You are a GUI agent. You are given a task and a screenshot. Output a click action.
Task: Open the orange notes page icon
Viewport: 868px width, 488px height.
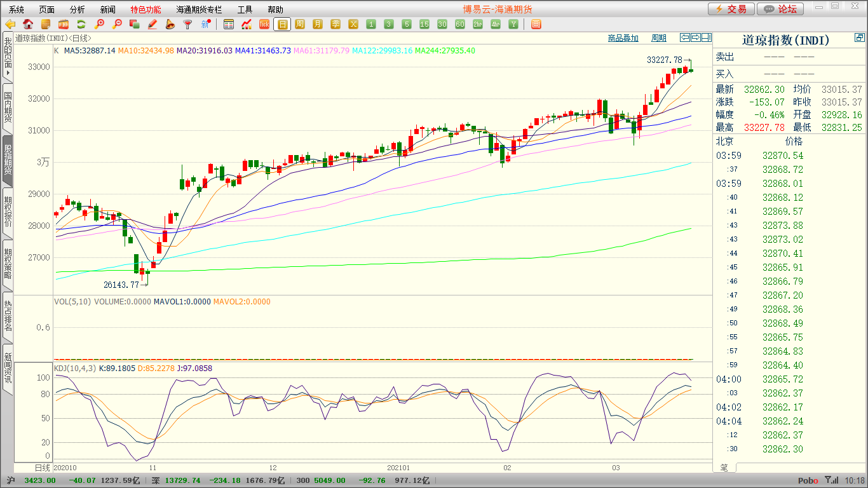pyautogui.click(x=46, y=24)
